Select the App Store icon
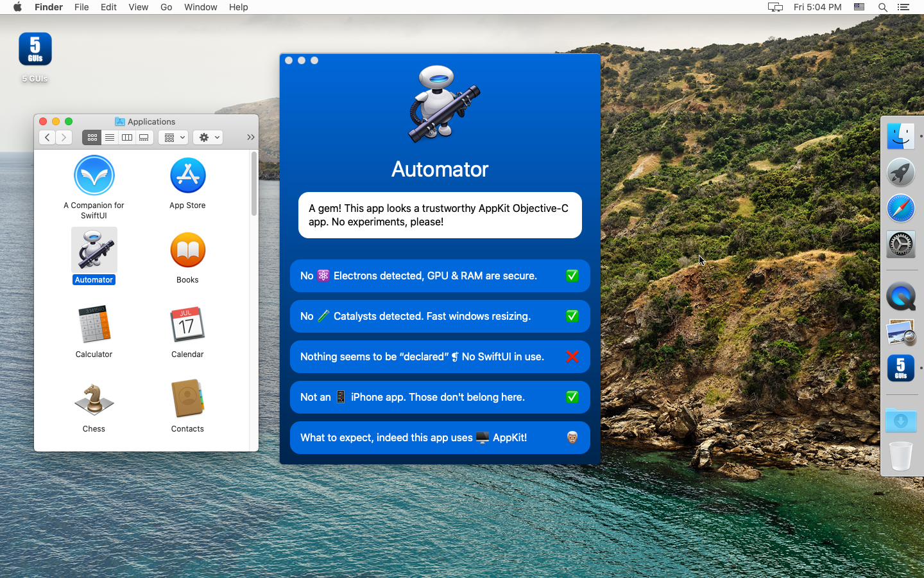This screenshot has width=924, height=578. coord(187,175)
